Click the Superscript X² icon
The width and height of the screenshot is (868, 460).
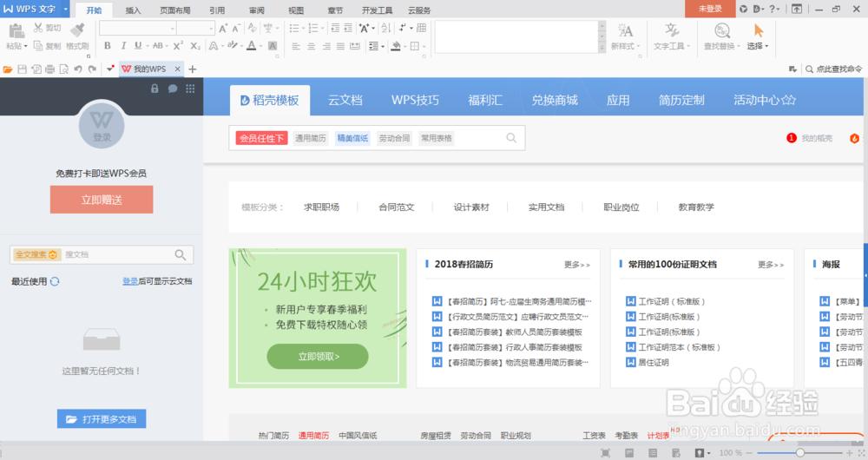tap(178, 46)
